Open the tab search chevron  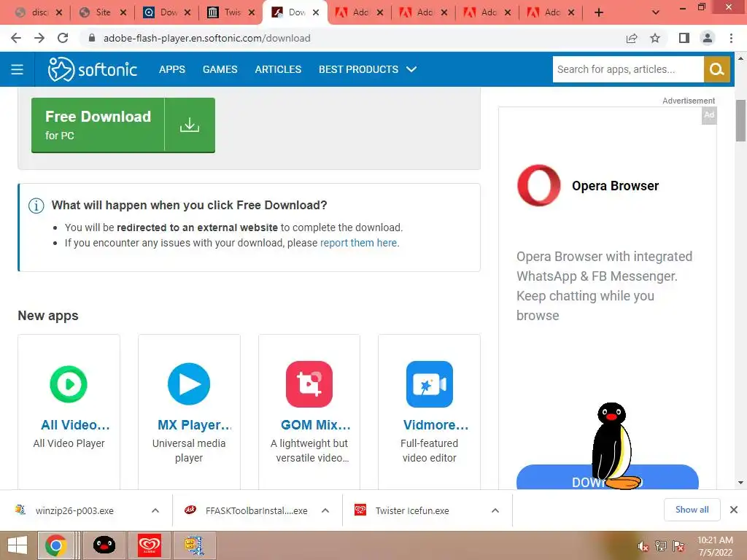coord(656,13)
